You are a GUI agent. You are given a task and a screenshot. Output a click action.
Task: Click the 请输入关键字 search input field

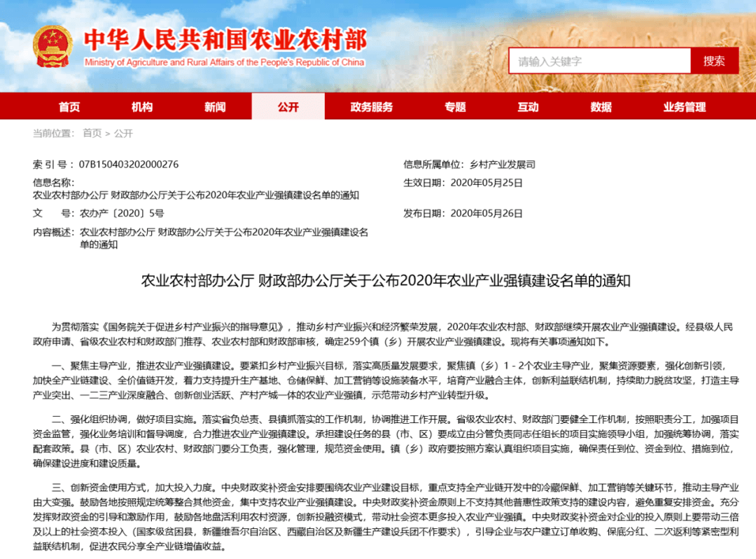pyautogui.click(x=598, y=61)
